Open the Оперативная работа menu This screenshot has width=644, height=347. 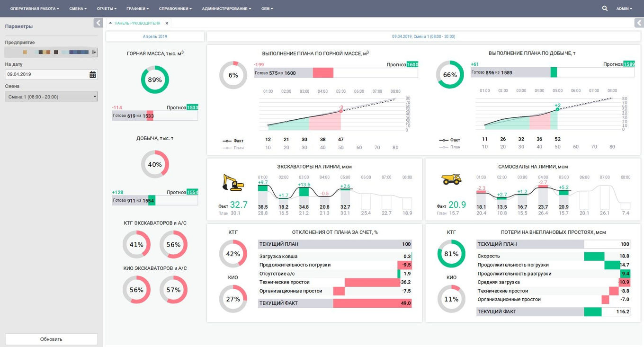pos(35,9)
